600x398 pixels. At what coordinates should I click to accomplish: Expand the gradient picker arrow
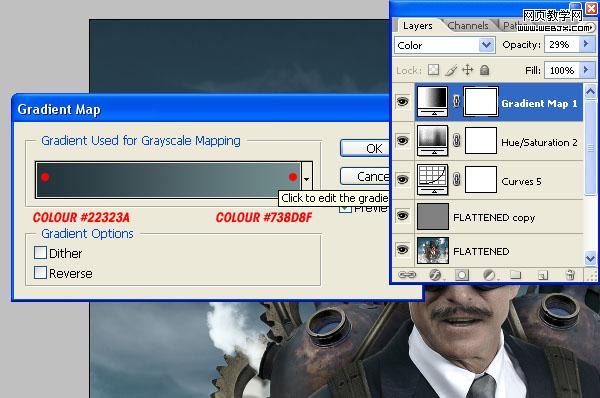[x=307, y=179]
